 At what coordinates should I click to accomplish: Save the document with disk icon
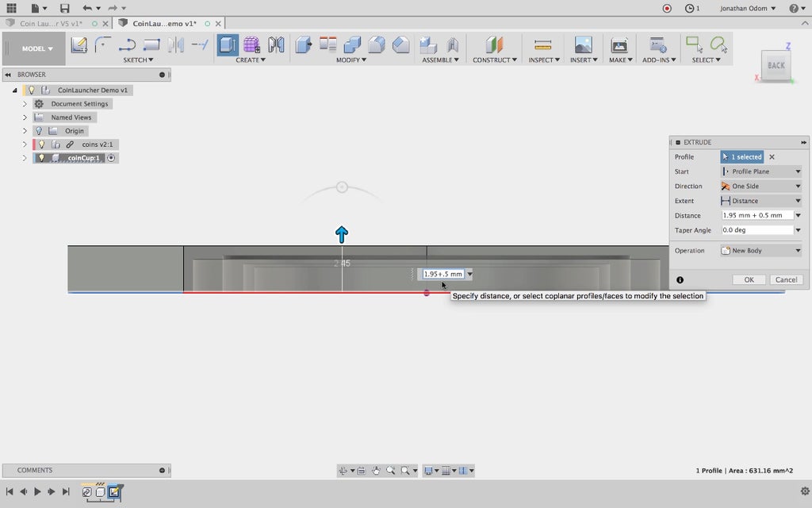(x=64, y=8)
